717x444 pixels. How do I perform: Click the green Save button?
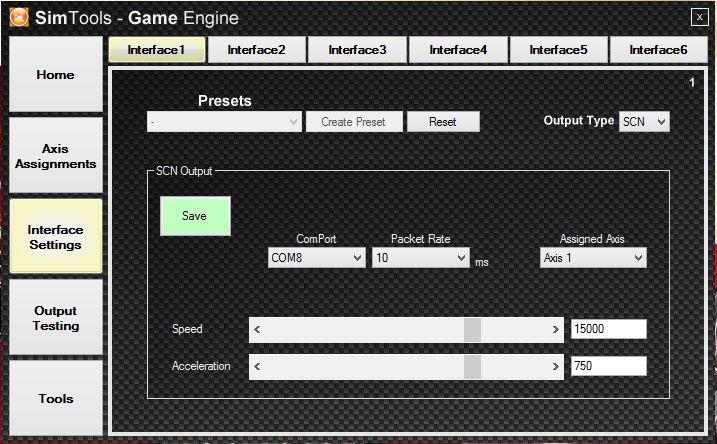pos(195,216)
